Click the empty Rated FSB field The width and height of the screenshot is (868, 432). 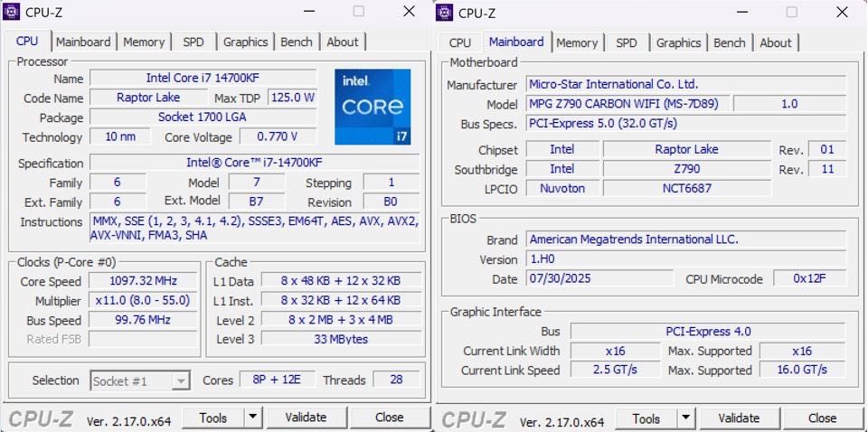point(143,339)
